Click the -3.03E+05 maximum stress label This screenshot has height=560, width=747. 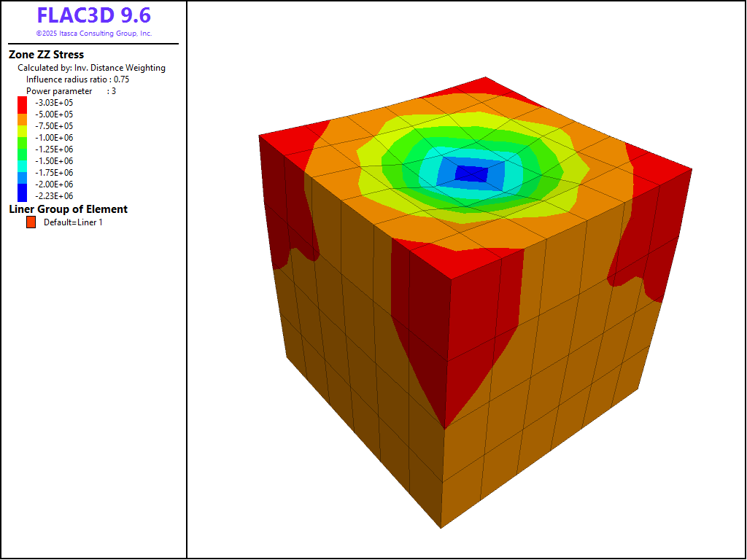coord(54,103)
